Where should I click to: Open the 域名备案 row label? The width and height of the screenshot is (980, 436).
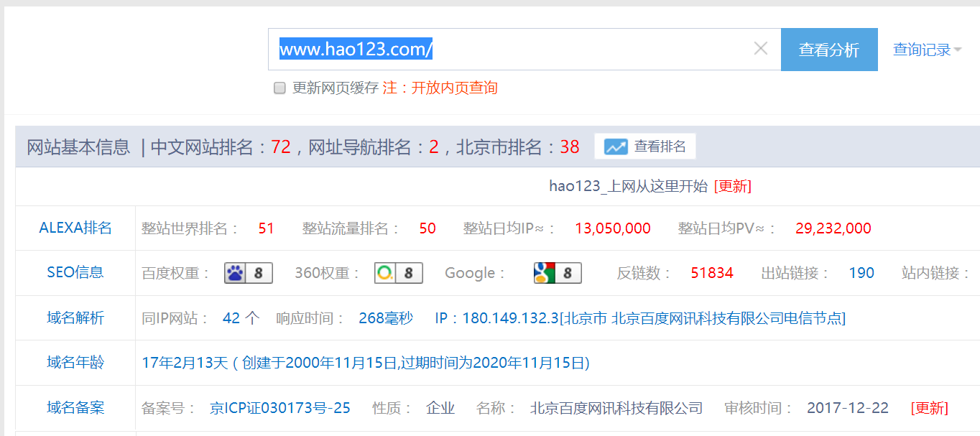[75, 407]
